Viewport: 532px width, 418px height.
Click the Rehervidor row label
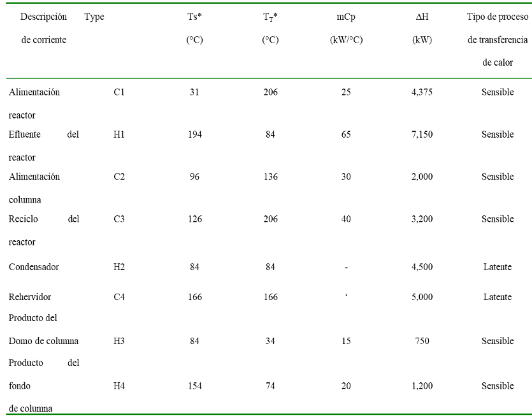tap(30, 297)
